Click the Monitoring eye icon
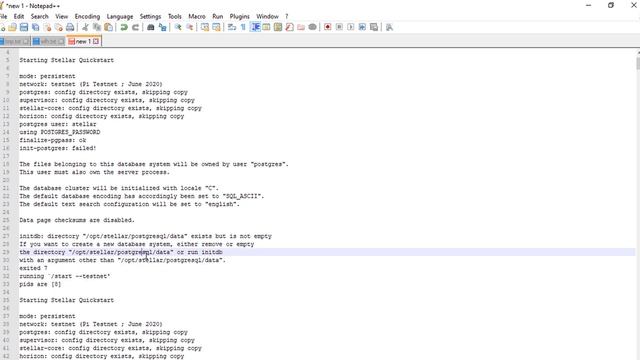Image resolution: width=640 pixels, height=360 pixels. coord(312,27)
